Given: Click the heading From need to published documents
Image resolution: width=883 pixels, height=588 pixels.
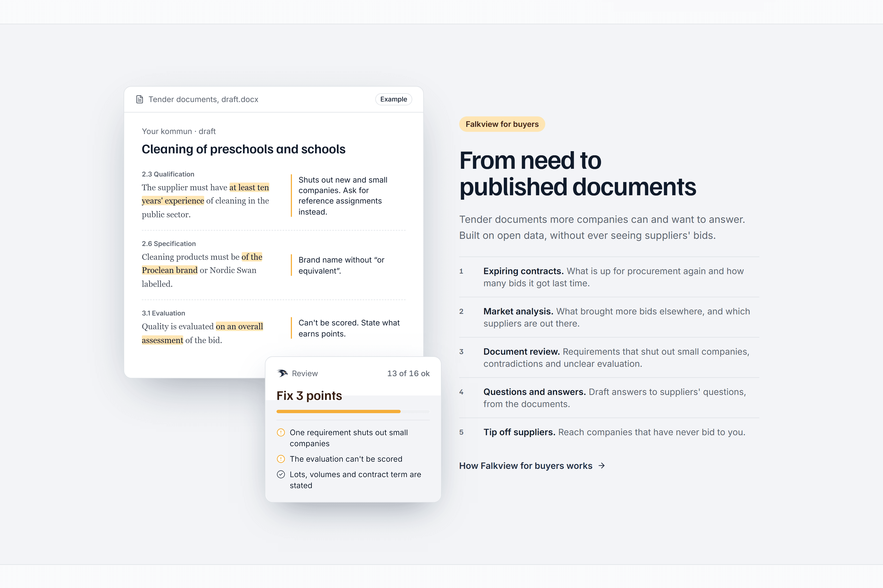Looking at the screenshot, I should pos(577,174).
